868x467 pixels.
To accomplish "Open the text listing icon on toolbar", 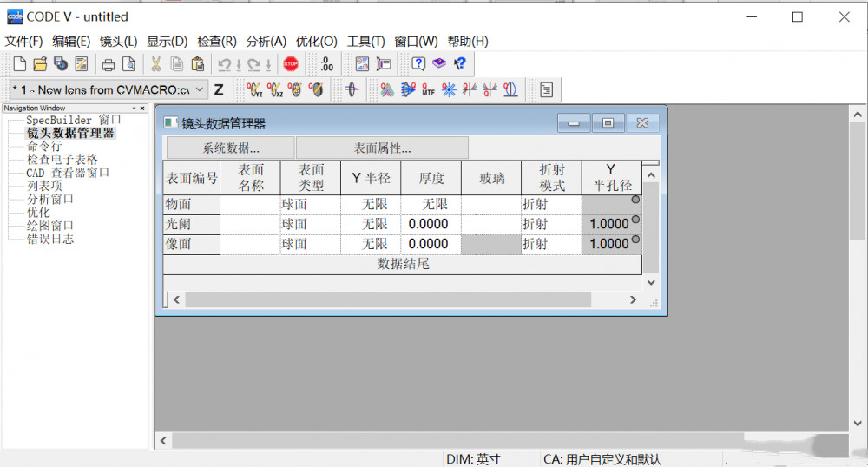I will (x=546, y=89).
